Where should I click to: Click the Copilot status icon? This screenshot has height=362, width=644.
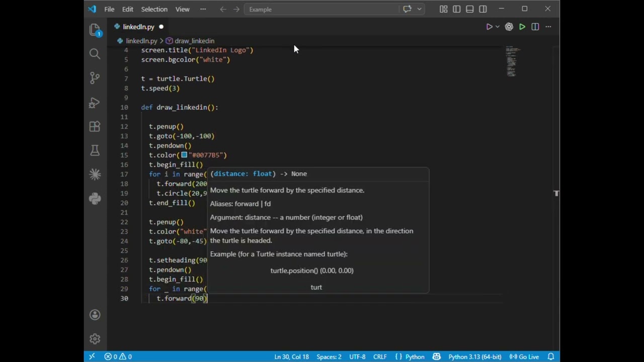tap(436, 356)
